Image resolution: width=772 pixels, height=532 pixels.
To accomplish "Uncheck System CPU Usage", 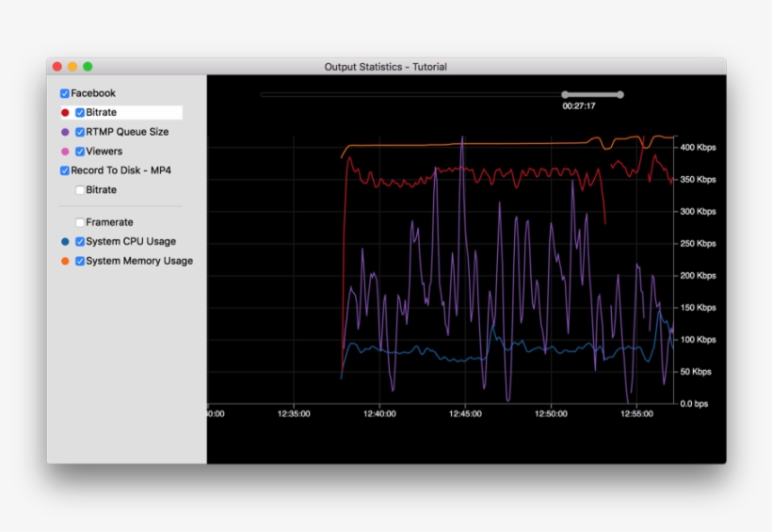I will click(80, 242).
